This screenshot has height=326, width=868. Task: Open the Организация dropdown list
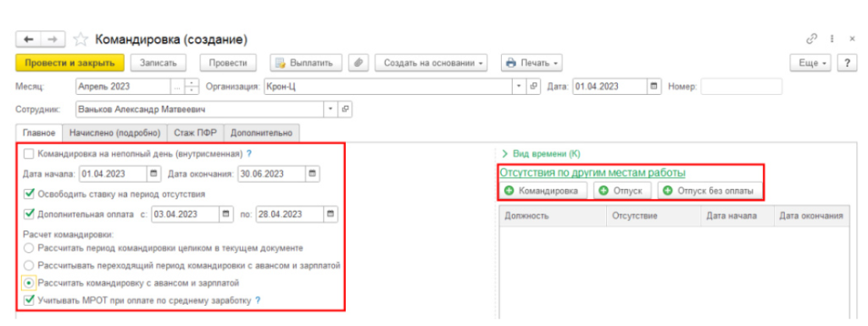(x=520, y=86)
